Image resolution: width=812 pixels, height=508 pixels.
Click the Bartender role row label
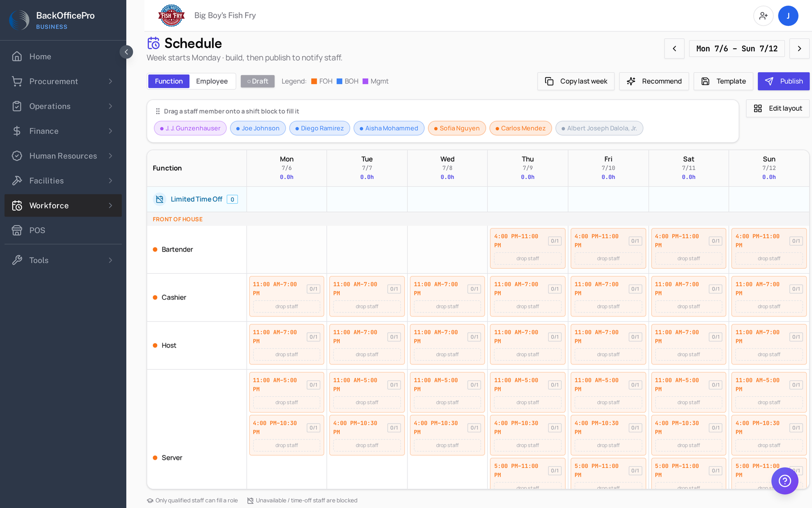(x=177, y=249)
